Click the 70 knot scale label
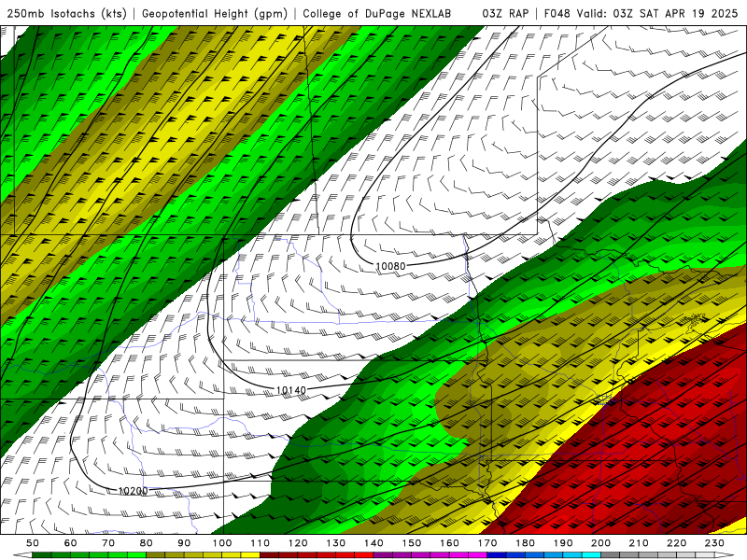747x560 pixels. [x=108, y=543]
